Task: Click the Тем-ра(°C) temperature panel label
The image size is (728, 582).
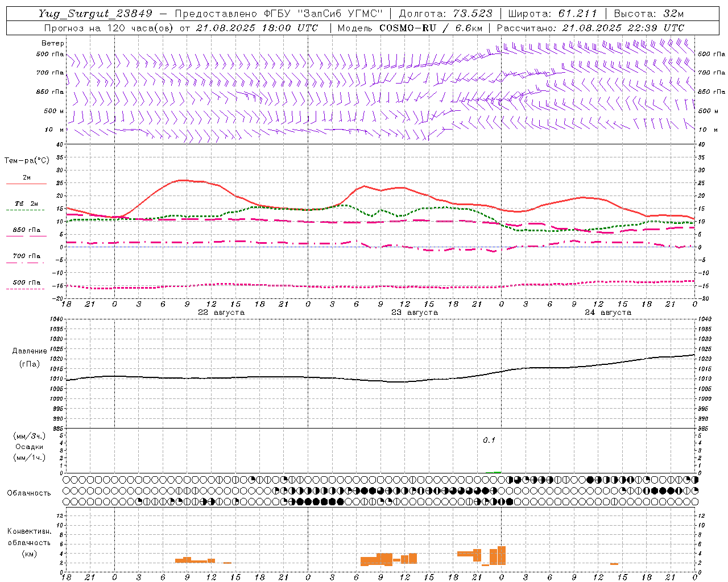Action: tap(27, 161)
